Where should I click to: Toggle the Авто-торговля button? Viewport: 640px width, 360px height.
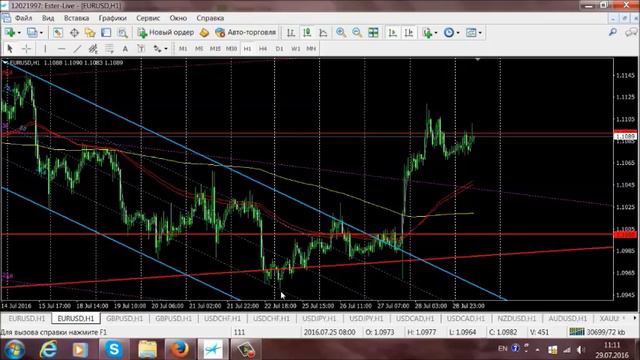point(246,33)
